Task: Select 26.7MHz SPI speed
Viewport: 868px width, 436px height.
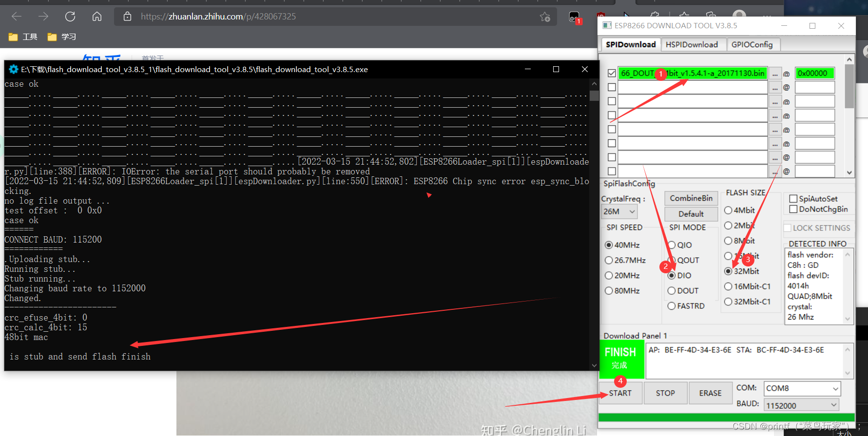Action: point(609,260)
